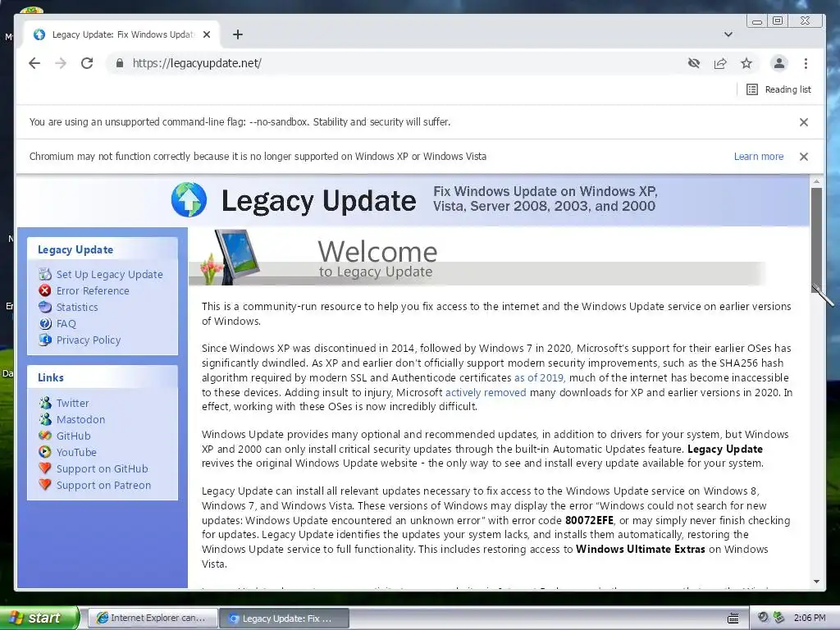Visit the Twitter link
This screenshot has width=840, height=630.
[x=72, y=403]
